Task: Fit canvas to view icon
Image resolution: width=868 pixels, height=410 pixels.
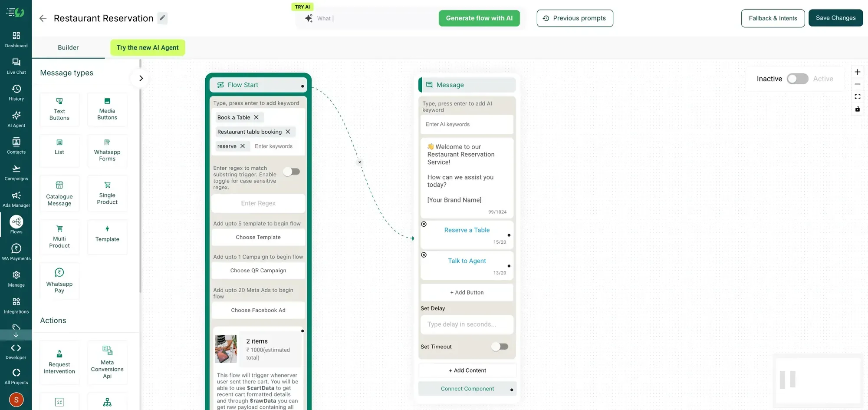Action: 857,96
